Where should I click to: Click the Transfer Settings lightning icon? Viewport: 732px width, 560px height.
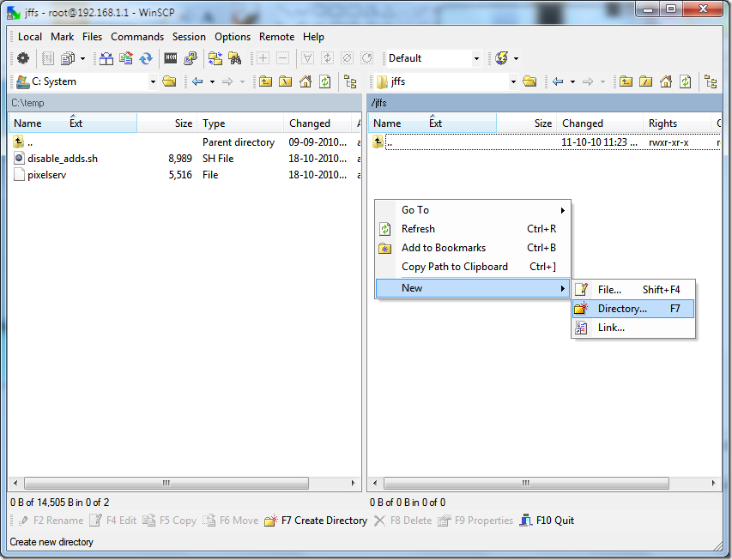(x=503, y=57)
